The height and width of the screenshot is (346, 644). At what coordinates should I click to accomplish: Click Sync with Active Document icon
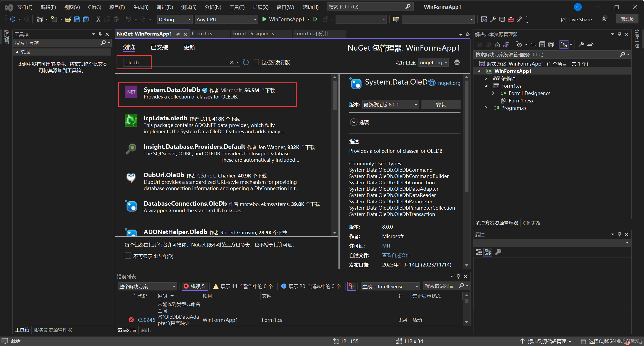click(533, 45)
